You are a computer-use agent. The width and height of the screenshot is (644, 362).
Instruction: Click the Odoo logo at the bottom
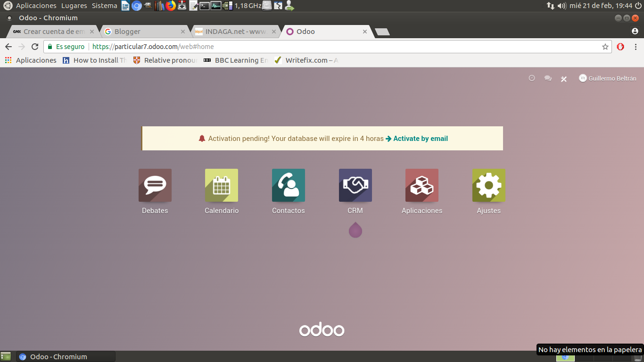pos(322,329)
